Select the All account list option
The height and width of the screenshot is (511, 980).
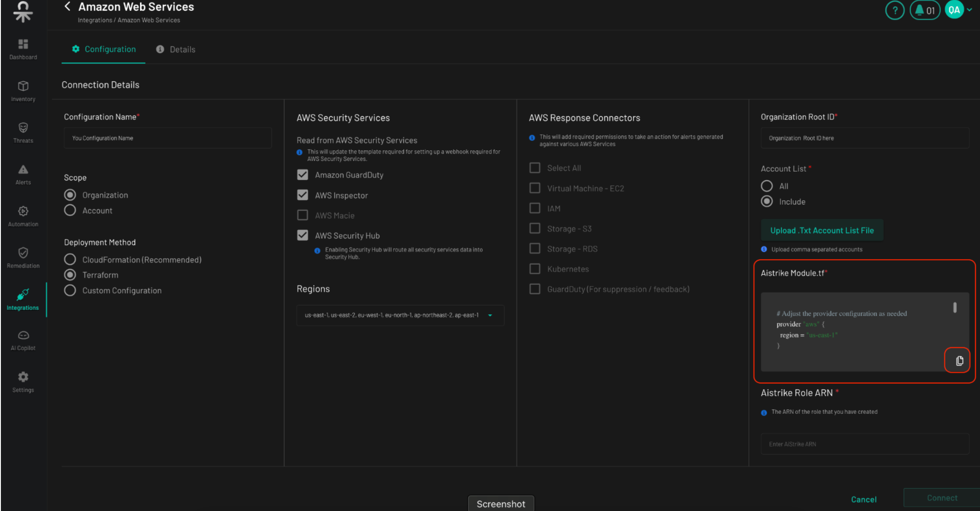click(767, 186)
